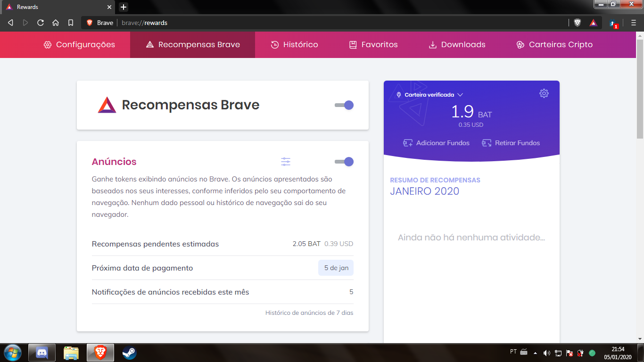The width and height of the screenshot is (644, 362).
Task: Launch Steam from the taskbar
Action: (129, 353)
